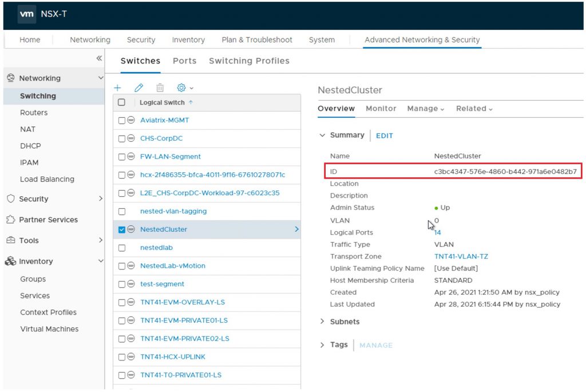
Task: Expand the Tools menu in the sidebar
Action: [x=101, y=240]
